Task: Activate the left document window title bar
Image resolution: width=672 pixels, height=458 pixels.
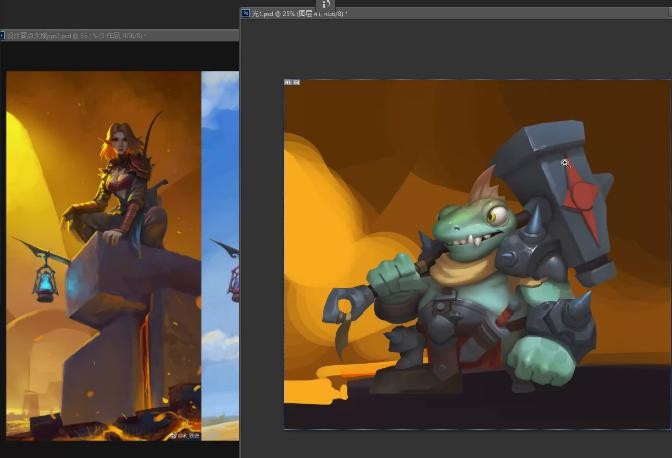Action: (119, 36)
